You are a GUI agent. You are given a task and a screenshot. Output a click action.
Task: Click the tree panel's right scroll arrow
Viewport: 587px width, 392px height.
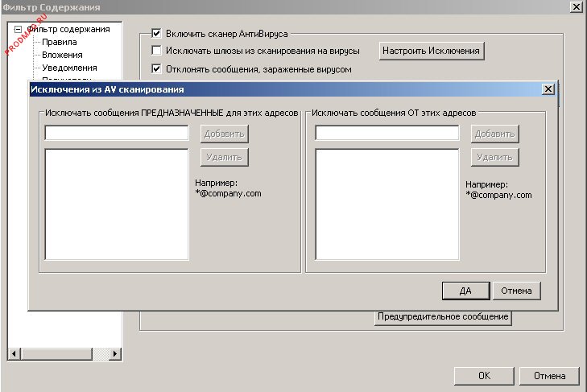[114, 353]
